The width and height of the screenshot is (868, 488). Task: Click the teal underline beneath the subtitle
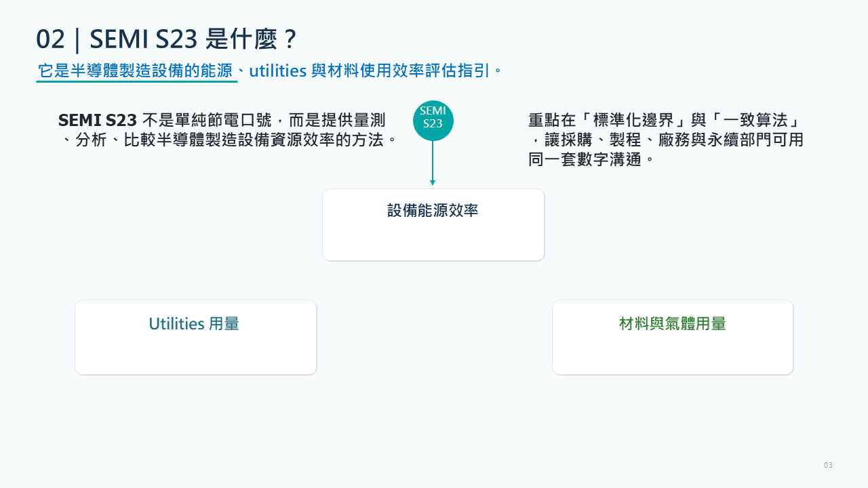point(137,81)
